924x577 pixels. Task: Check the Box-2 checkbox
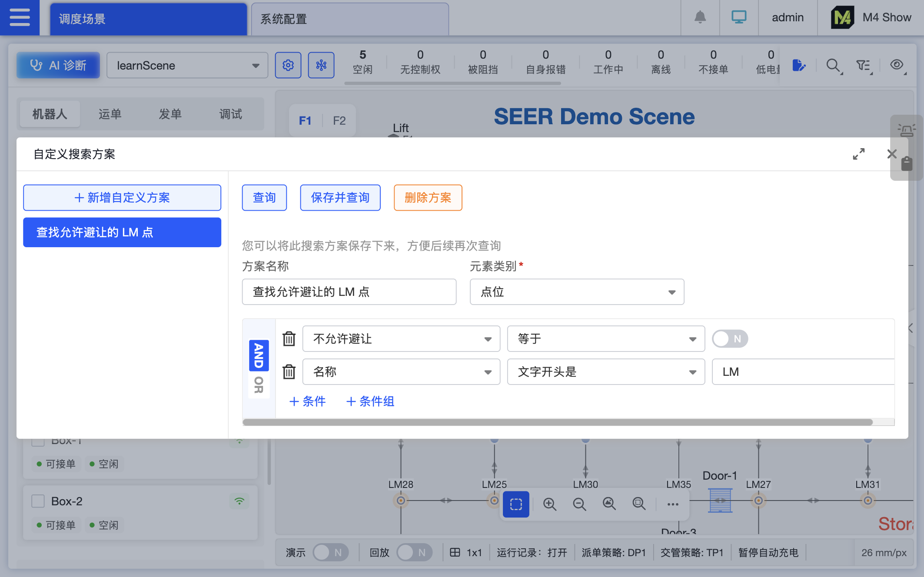38,501
